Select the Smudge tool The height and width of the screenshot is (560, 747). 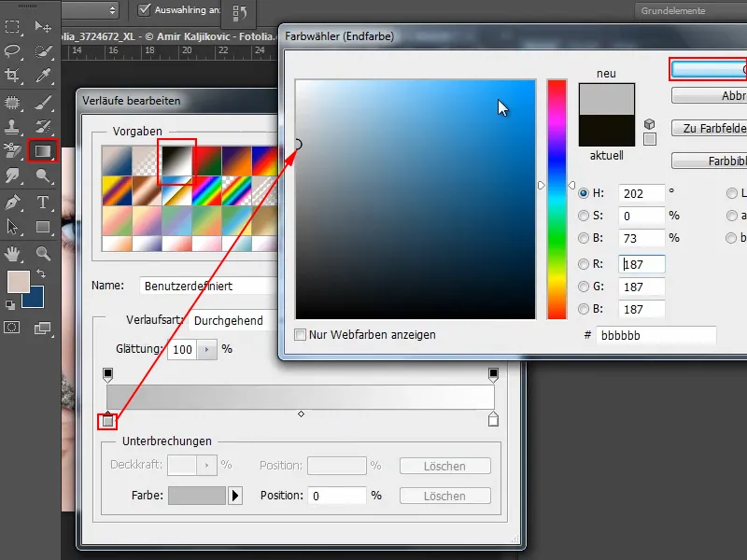12,175
